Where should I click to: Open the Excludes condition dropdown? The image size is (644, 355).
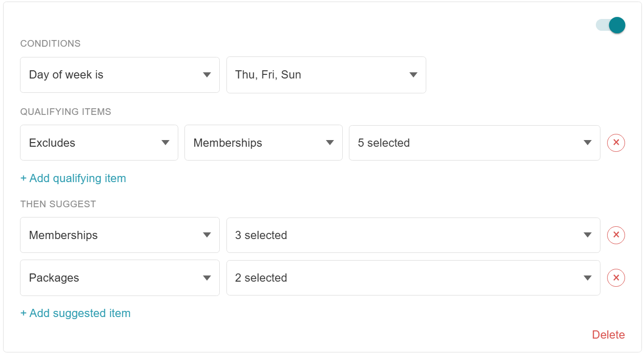99,143
